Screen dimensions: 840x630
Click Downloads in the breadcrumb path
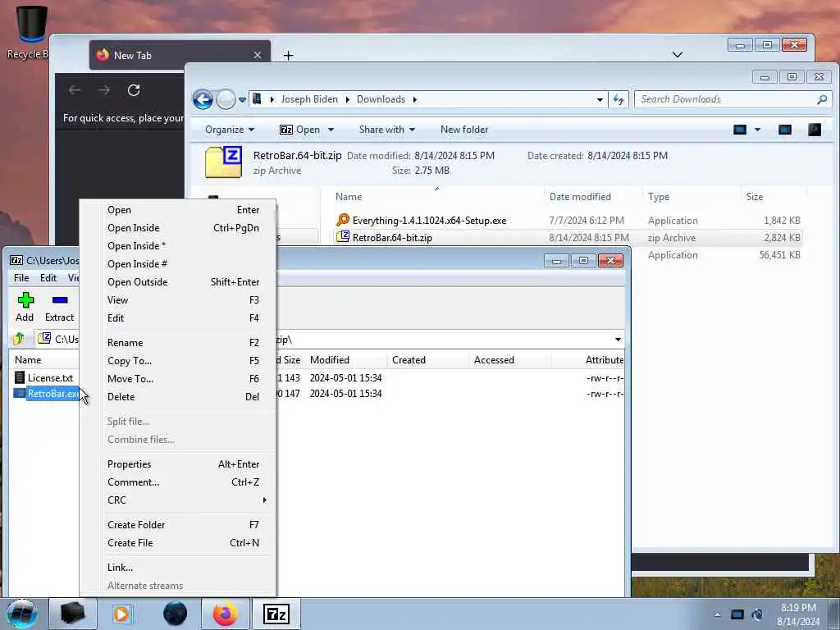pos(381,99)
